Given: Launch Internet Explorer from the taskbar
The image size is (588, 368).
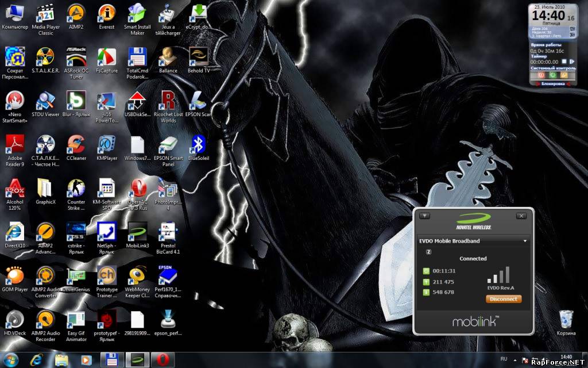Looking at the screenshot, I should 36,360.
